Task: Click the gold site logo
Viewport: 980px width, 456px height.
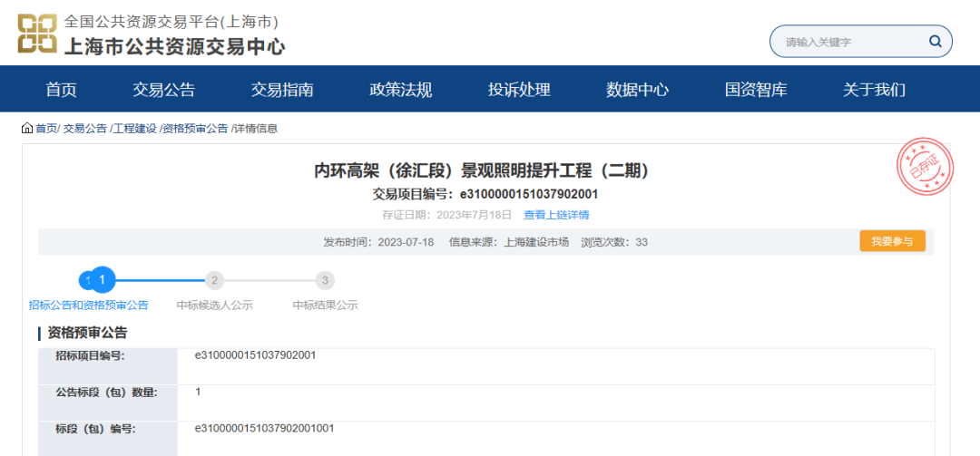Action: 37,34
